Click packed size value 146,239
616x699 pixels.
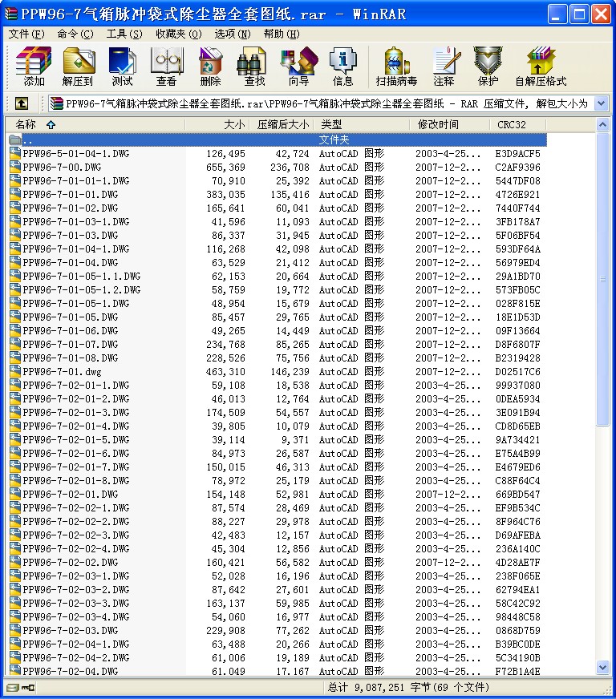[290, 371]
